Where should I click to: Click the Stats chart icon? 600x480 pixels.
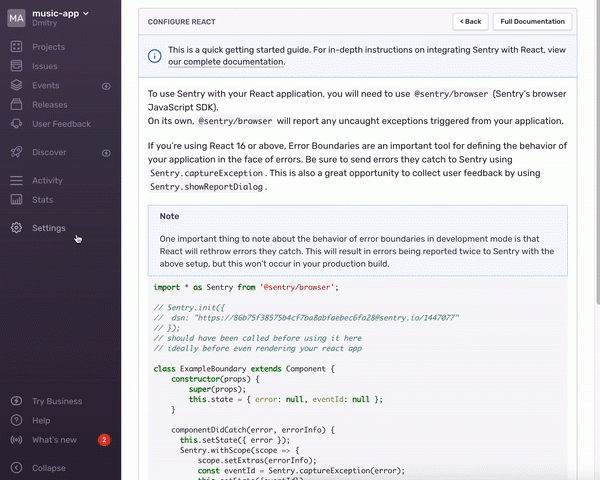coord(16,200)
